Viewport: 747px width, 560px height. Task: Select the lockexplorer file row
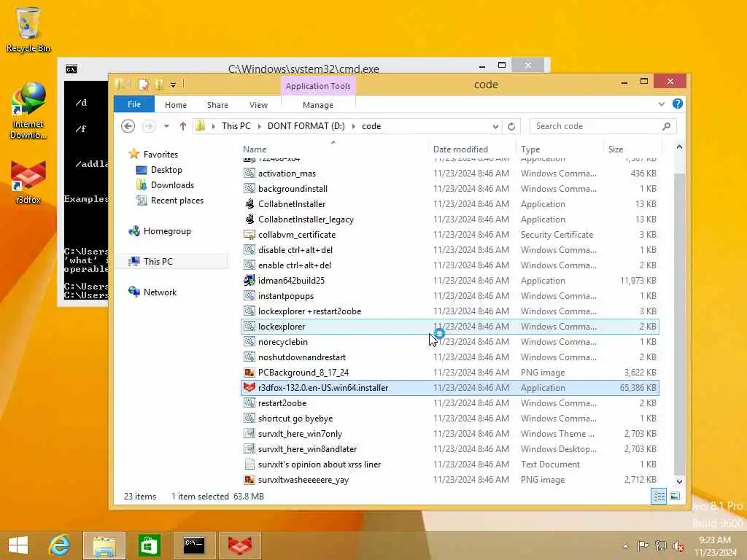tap(450, 327)
